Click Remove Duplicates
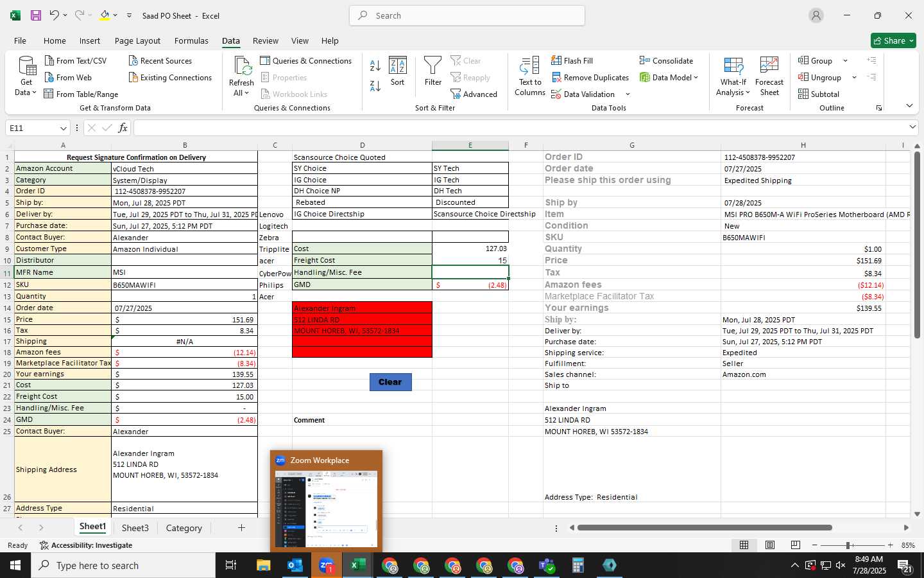924x578 pixels. (590, 78)
